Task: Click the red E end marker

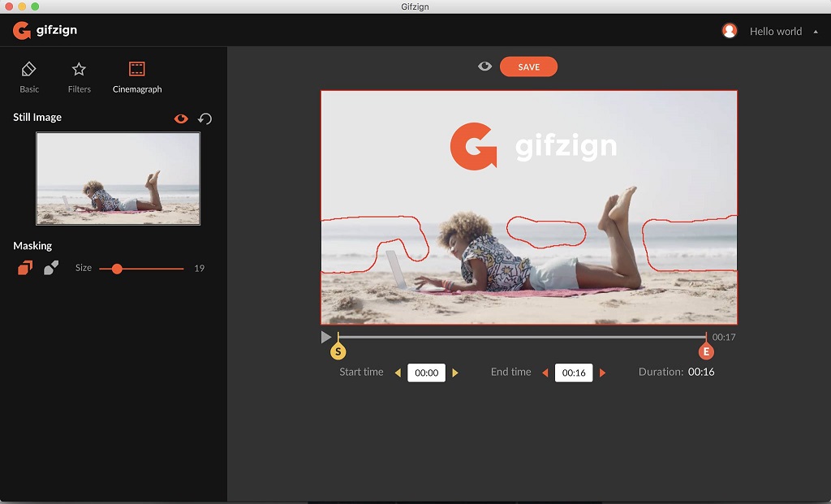Action: pyautogui.click(x=706, y=351)
